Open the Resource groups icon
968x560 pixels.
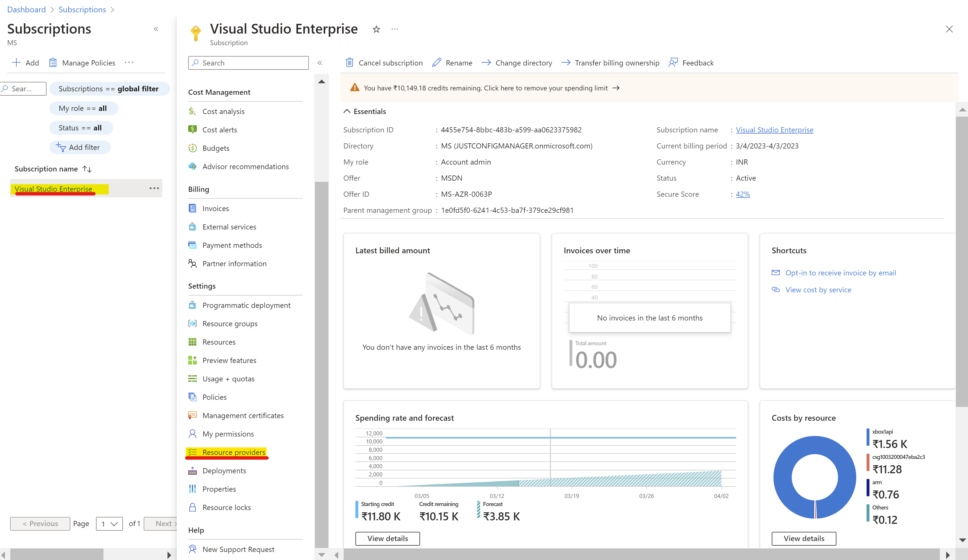pyautogui.click(x=193, y=324)
